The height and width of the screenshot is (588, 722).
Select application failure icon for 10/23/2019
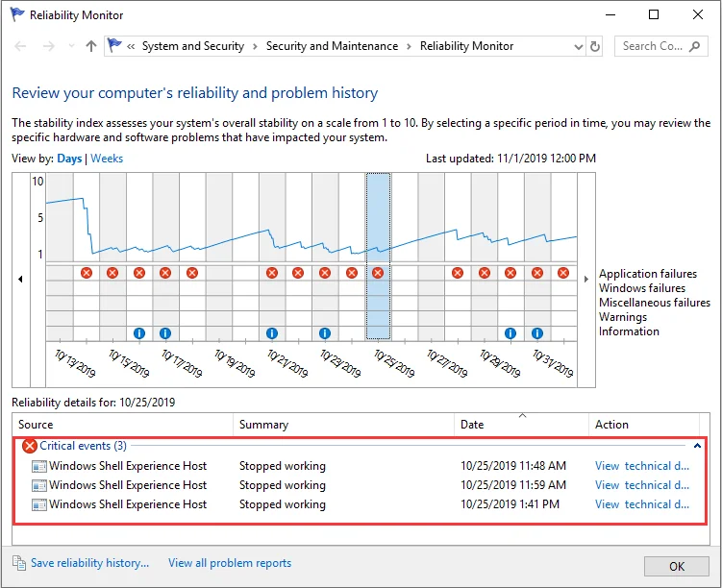tap(325, 273)
